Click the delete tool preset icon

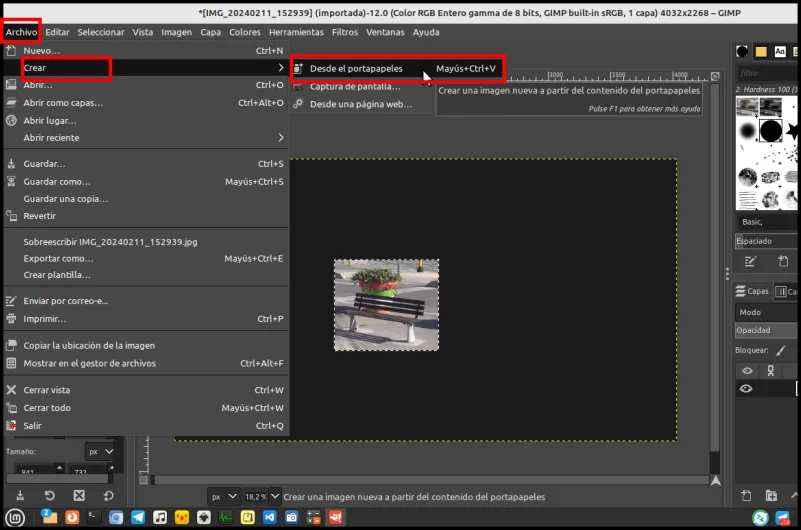tap(79, 495)
